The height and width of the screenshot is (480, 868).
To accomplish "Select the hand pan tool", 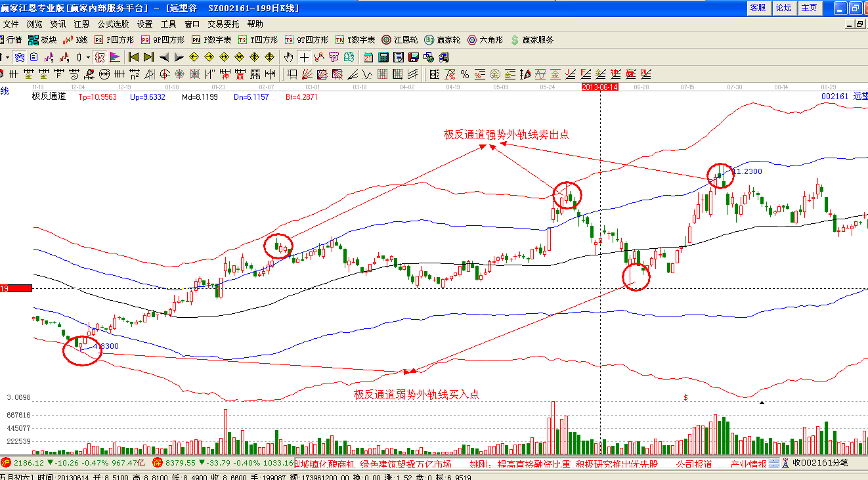I will coord(288,57).
